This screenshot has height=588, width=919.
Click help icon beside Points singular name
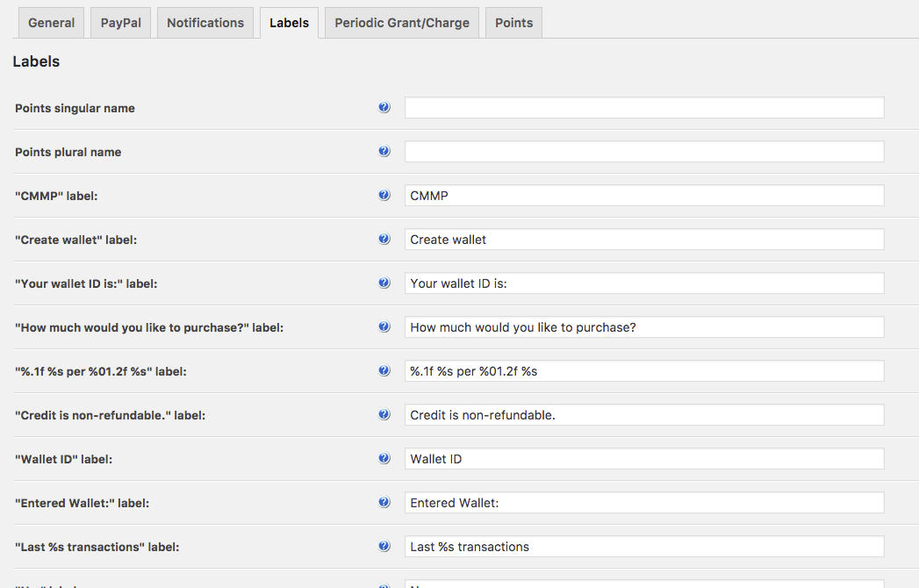coord(384,108)
